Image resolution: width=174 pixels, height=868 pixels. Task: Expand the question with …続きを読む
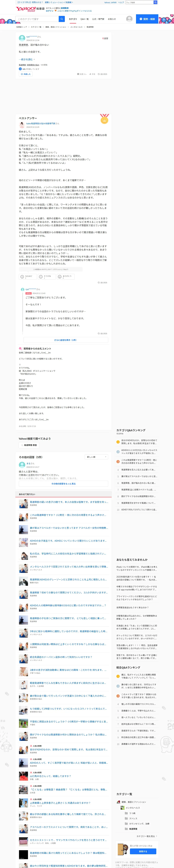pyautogui.click(x=27, y=59)
